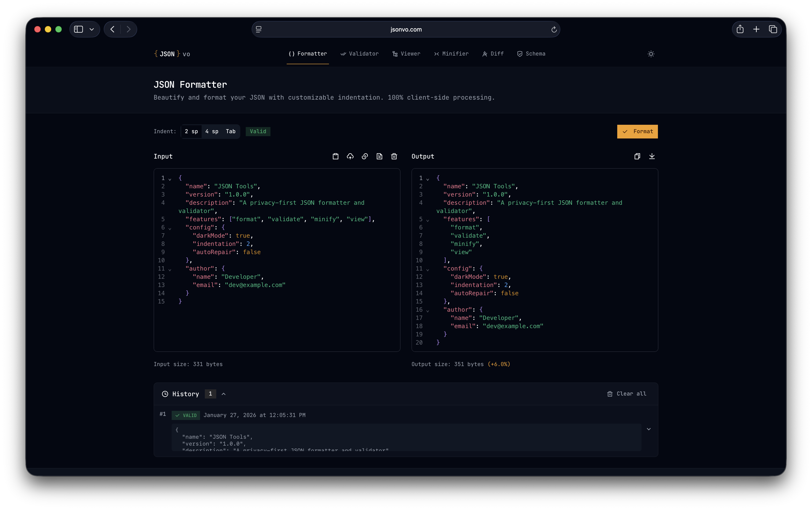Click the jsonvo.com address bar
The width and height of the screenshot is (812, 510).
[406, 29]
